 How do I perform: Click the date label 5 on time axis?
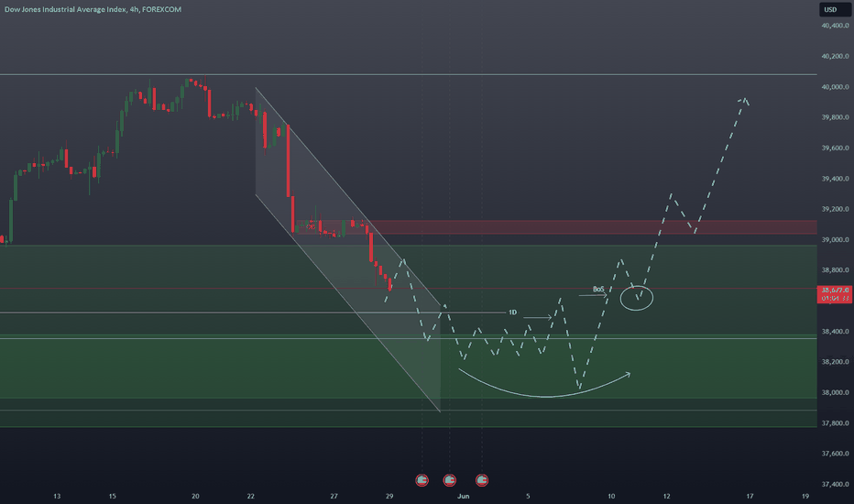[x=528, y=497]
